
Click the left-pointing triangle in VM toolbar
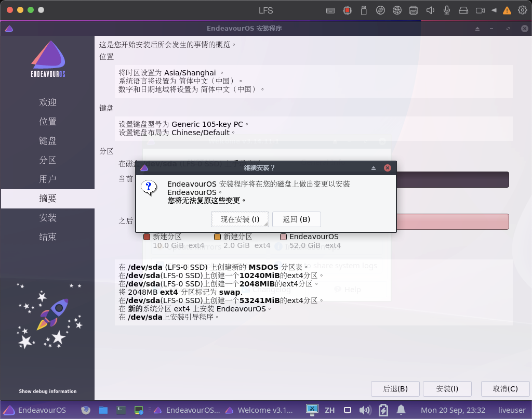click(x=494, y=10)
